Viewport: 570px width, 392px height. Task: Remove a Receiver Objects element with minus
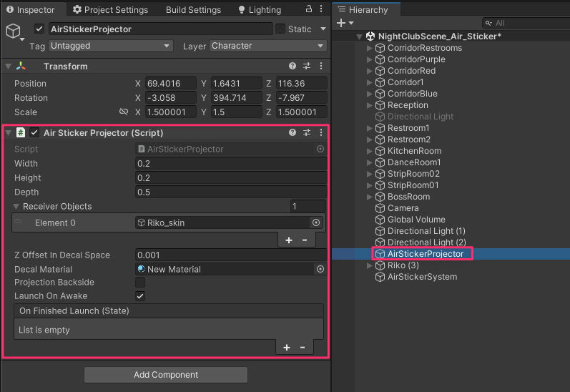[305, 240]
